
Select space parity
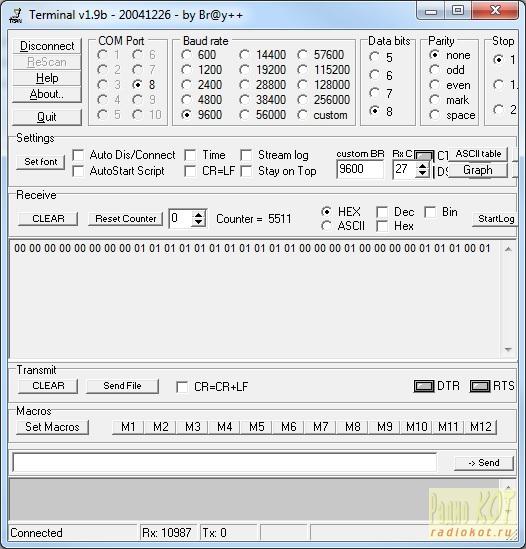(x=434, y=115)
